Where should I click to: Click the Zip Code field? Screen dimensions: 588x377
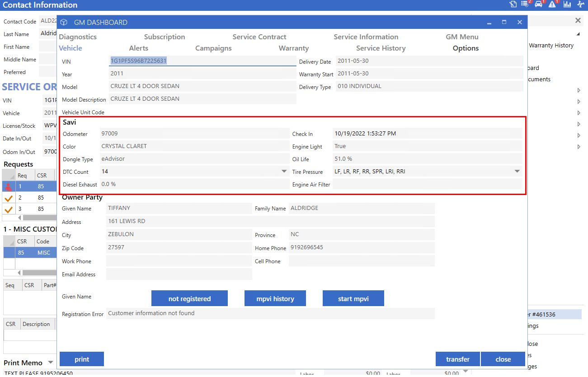coord(179,247)
